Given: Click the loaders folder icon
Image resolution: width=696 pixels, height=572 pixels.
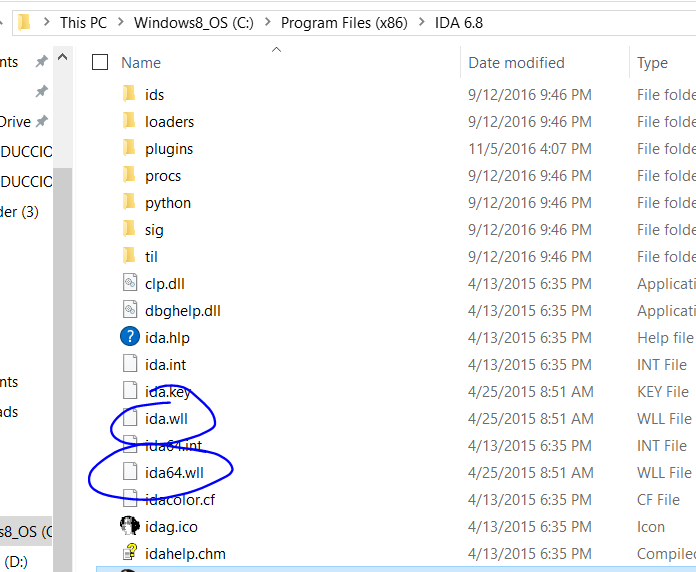Looking at the screenshot, I should pyautogui.click(x=129, y=121).
